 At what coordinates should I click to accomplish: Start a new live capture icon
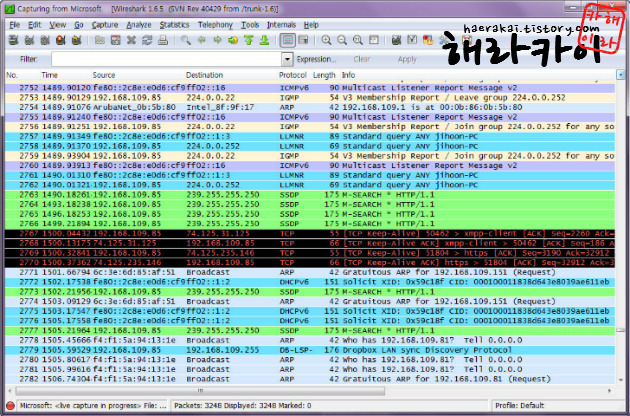tap(45, 40)
